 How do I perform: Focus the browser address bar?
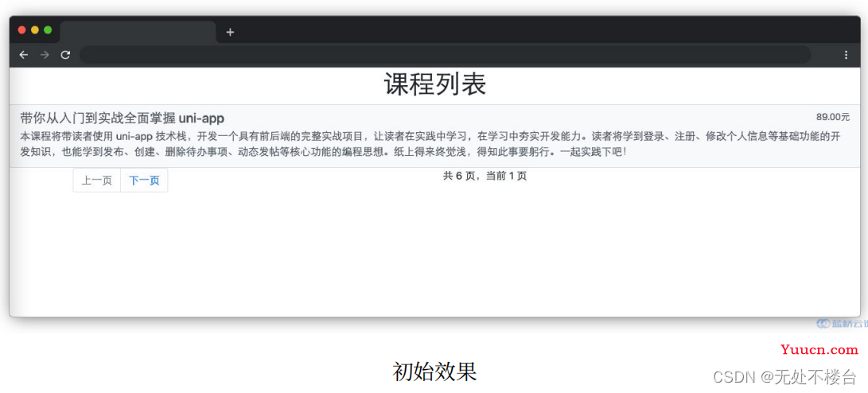[x=445, y=55]
